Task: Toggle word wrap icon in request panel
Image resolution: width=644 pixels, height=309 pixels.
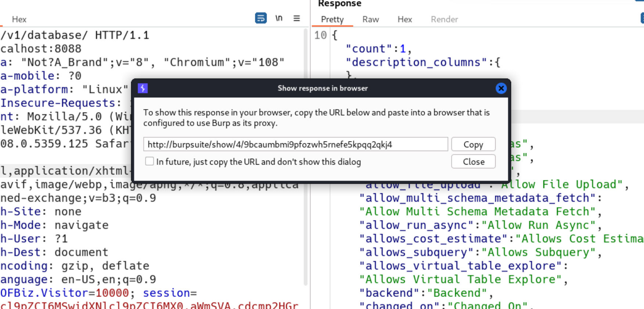Action: pos(260,18)
